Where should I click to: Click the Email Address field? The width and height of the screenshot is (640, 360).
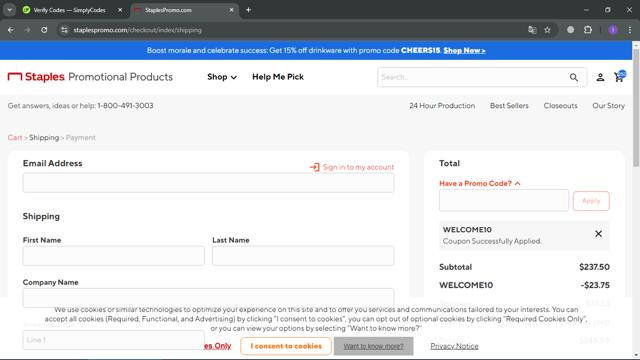(x=208, y=182)
